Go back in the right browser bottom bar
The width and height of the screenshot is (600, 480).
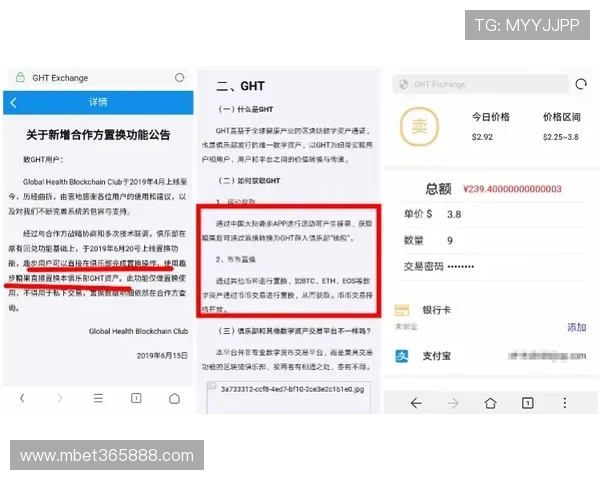(416, 403)
